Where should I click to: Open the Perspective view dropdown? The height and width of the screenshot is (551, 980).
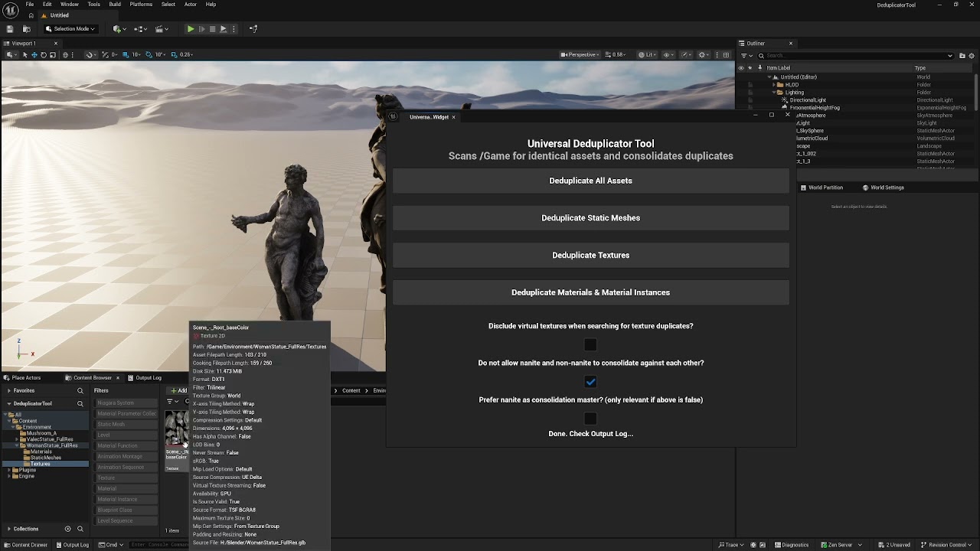coord(580,55)
